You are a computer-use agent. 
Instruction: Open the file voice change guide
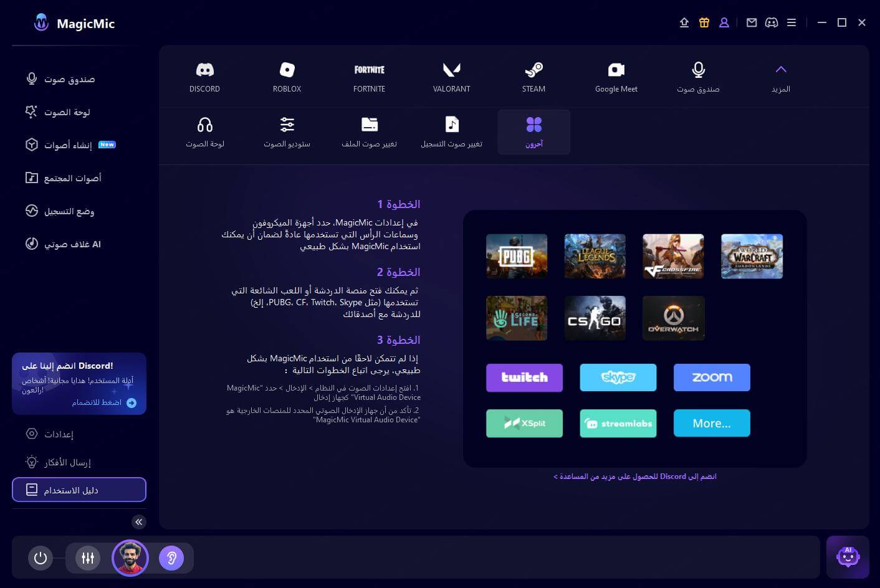pyautogui.click(x=369, y=132)
